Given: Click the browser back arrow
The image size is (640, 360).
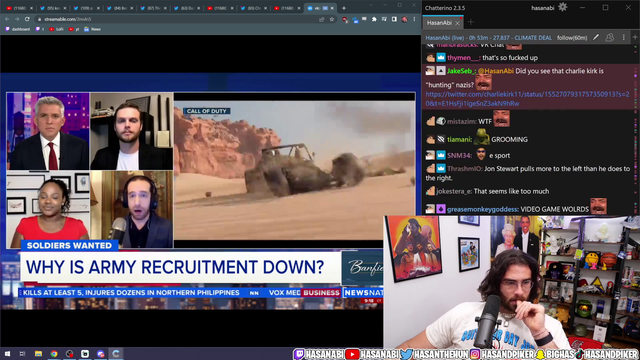Looking at the screenshot, I should coord(7,19).
